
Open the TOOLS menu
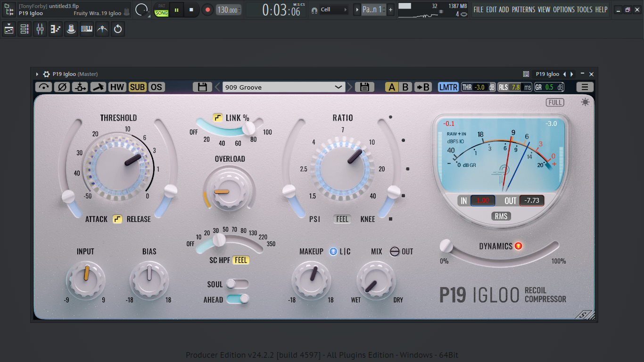point(585,9)
